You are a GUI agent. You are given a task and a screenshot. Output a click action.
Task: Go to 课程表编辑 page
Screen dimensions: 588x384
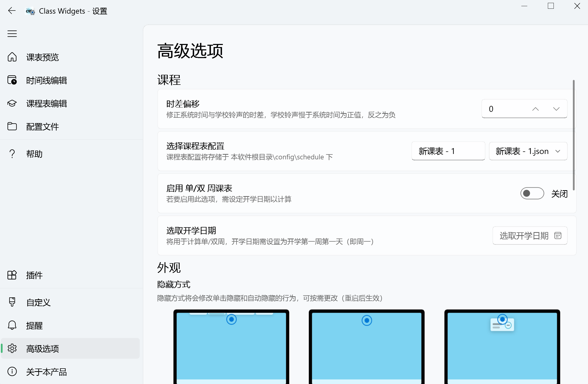[x=70, y=103]
